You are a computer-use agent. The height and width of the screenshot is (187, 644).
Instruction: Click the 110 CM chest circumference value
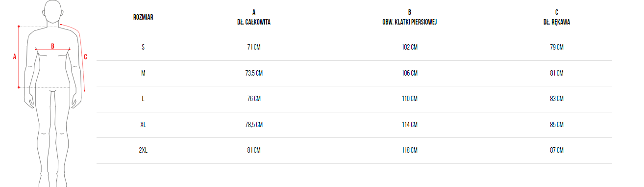coord(410,98)
